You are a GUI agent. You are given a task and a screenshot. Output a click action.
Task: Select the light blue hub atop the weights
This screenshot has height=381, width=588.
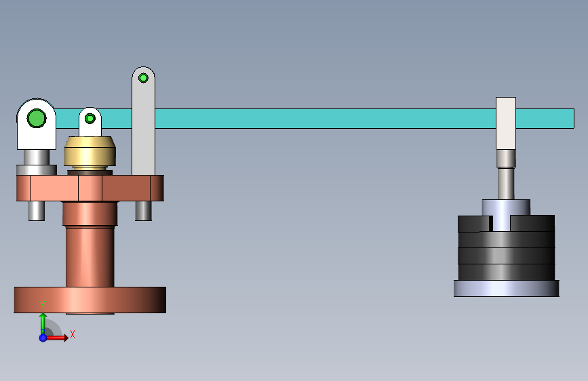(x=506, y=207)
